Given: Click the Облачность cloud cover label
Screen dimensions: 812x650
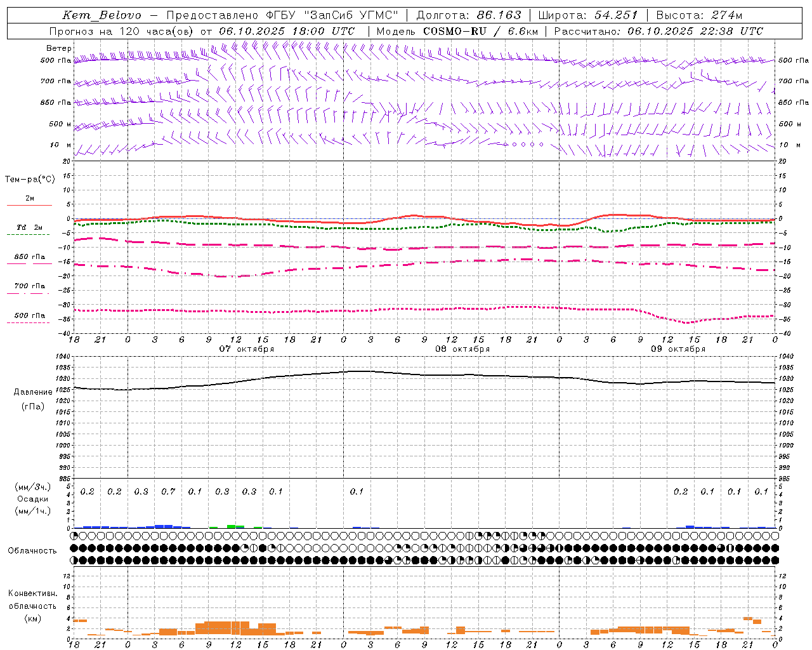Looking at the screenshot, I should [x=32, y=550].
